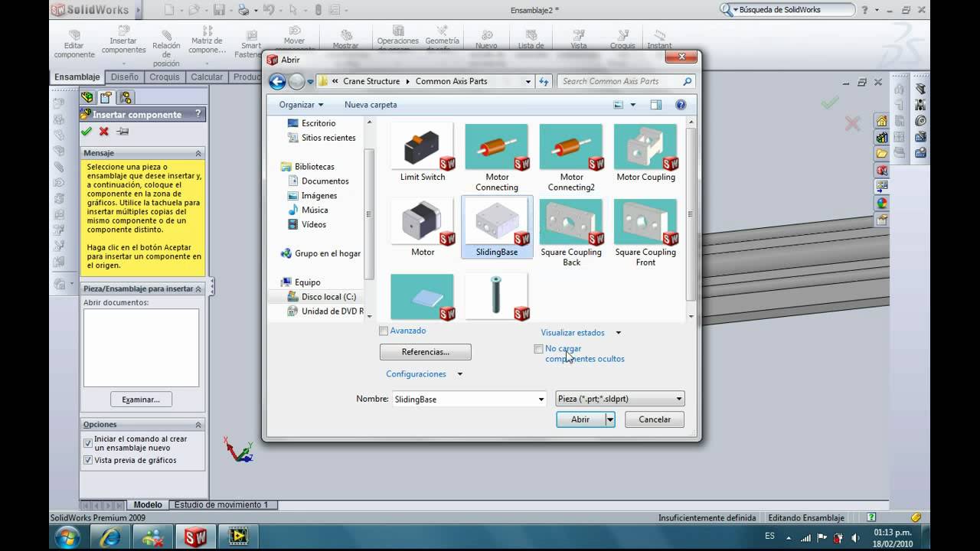Select the Motor Coupling part file
This screenshot has height=551, width=980.
coord(645,152)
